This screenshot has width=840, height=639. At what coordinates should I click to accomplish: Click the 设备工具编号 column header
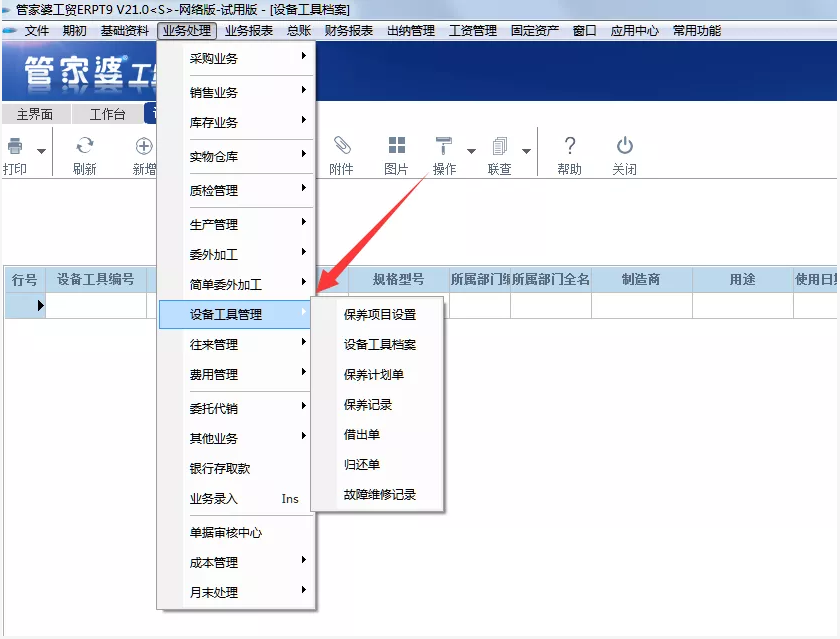coord(96,279)
